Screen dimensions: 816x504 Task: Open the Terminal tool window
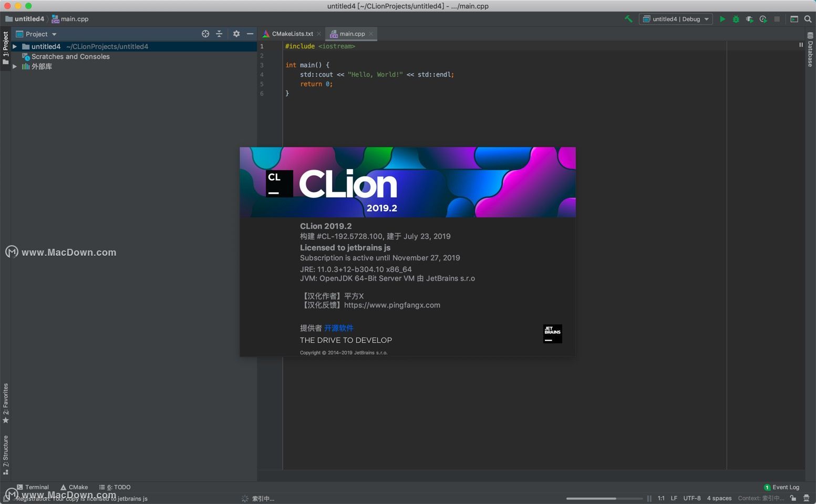tap(33, 487)
